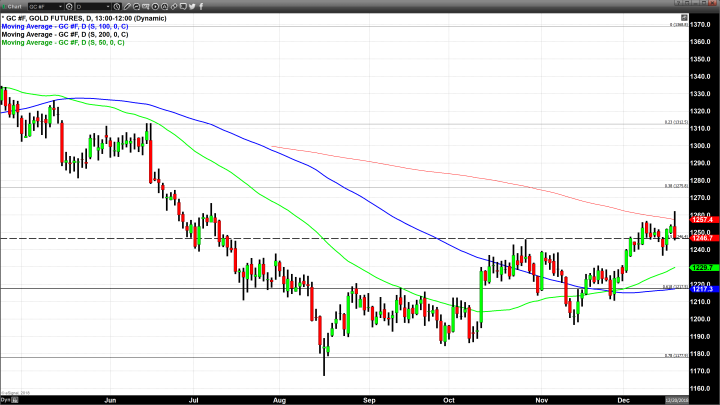Click the green 1229.7 price tag on scale
Viewport: 720px width, 405px height.
click(700, 267)
